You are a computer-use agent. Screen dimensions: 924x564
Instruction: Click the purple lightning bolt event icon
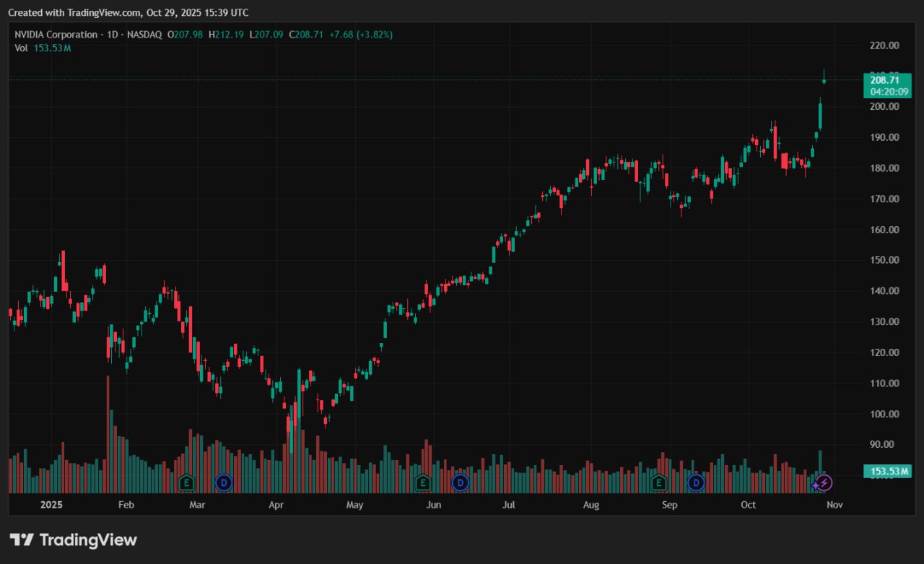[x=824, y=482]
